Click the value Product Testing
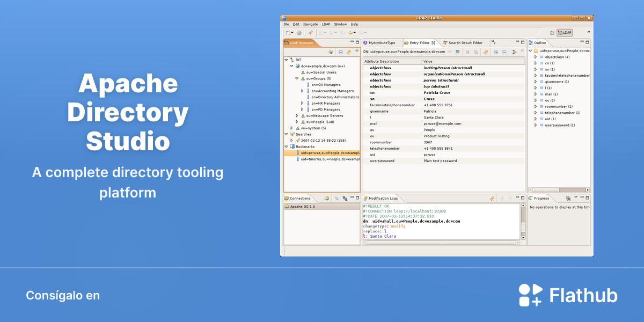Viewport: 644px width, 322px height. point(436,136)
